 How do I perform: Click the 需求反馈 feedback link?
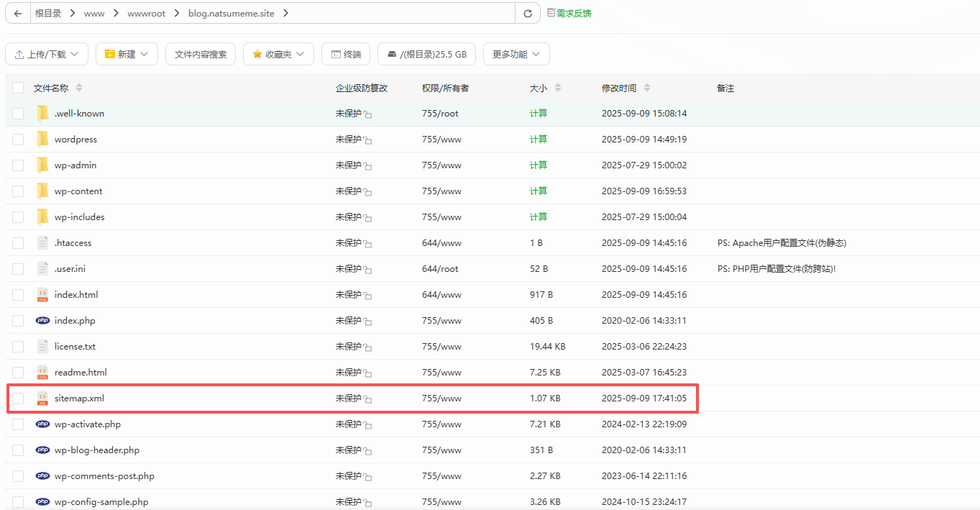point(569,13)
